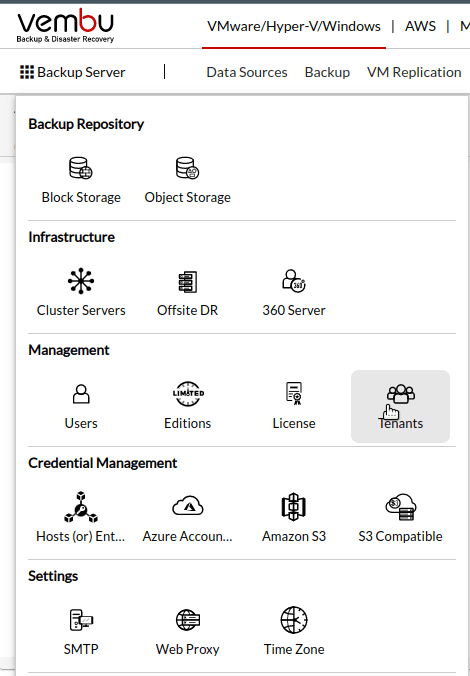Viewport: 470px width, 676px height.
Task: Select the Editions icon
Action: point(188,394)
